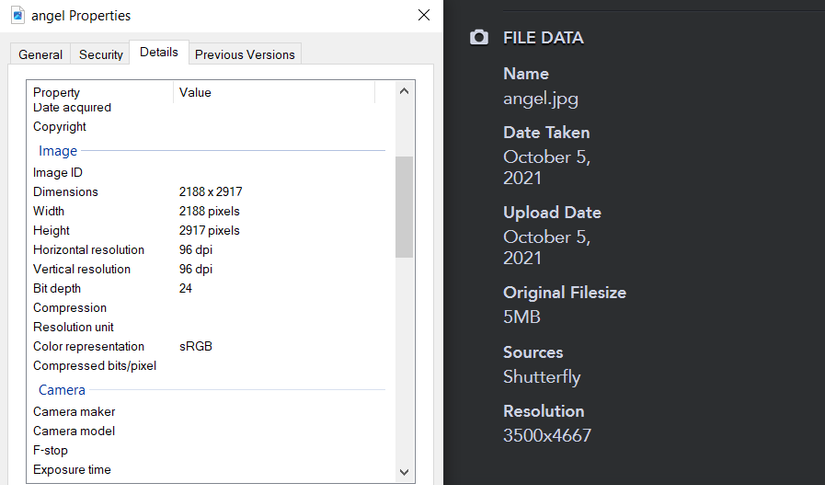This screenshot has height=485, width=825.
Task: Click the scroll up arrow in property list
Action: tap(404, 91)
